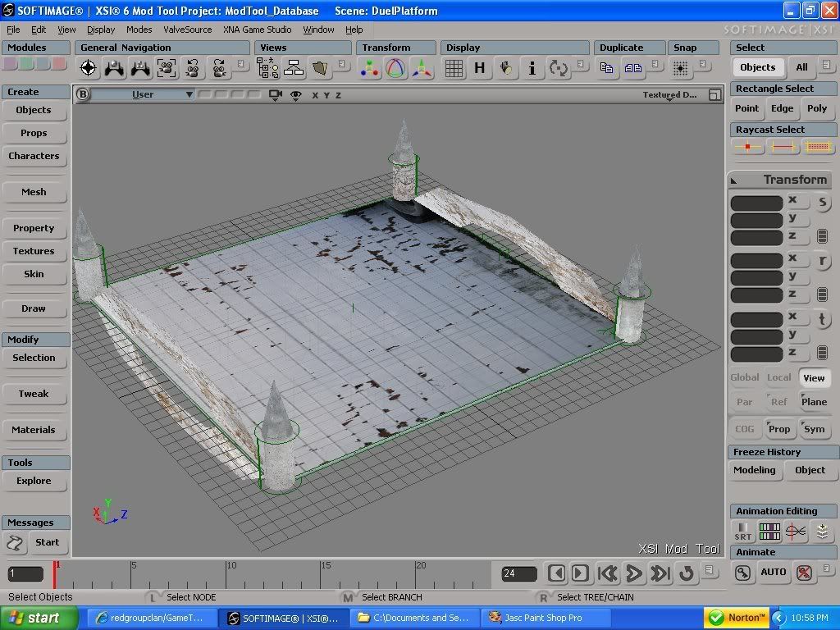Screen dimensions: 840x630
Task: Click the green Modules color swatch
Action: (27, 64)
